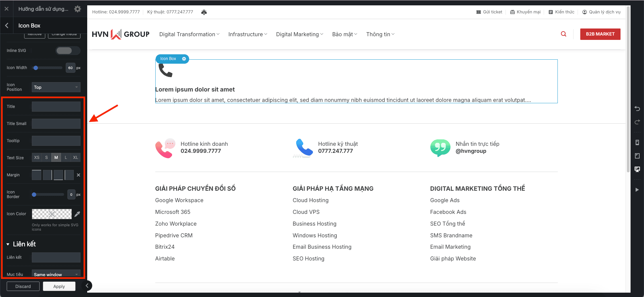Image resolution: width=644 pixels, height=297 pixels.
Task: Click the B2B MARKET button
Action: 600,34
